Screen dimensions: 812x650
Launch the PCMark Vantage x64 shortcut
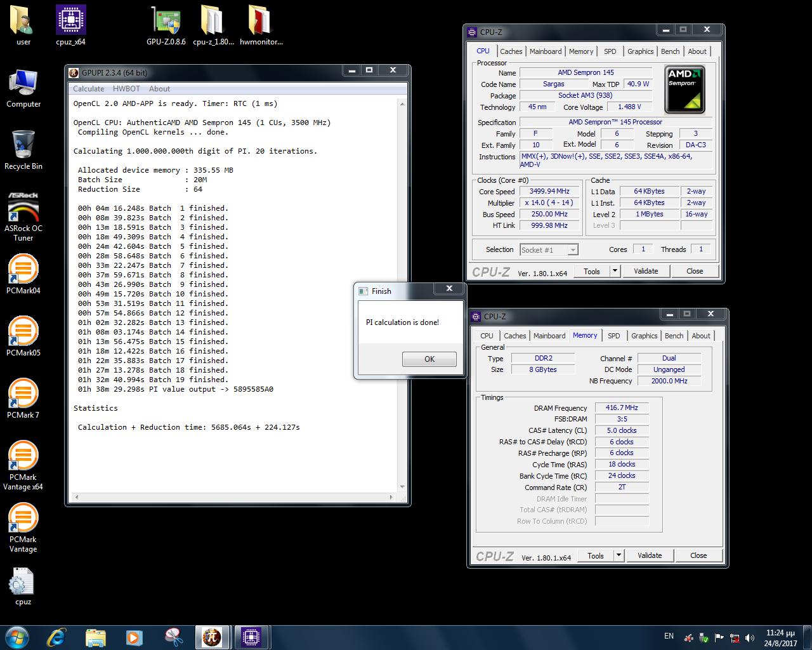[x=23, y=465]
